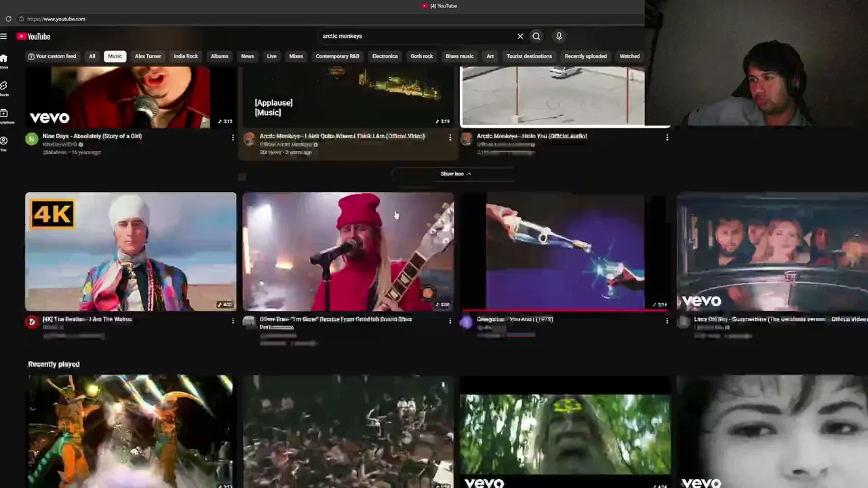Play the Applause Music captioned thumbnail
Screen dimensions: 868x488
[x=348, y=97]
